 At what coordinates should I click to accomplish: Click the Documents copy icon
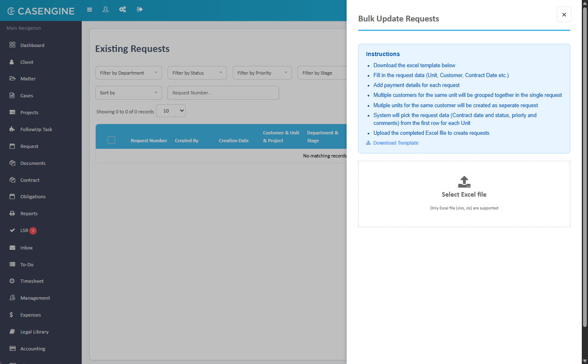12,163
